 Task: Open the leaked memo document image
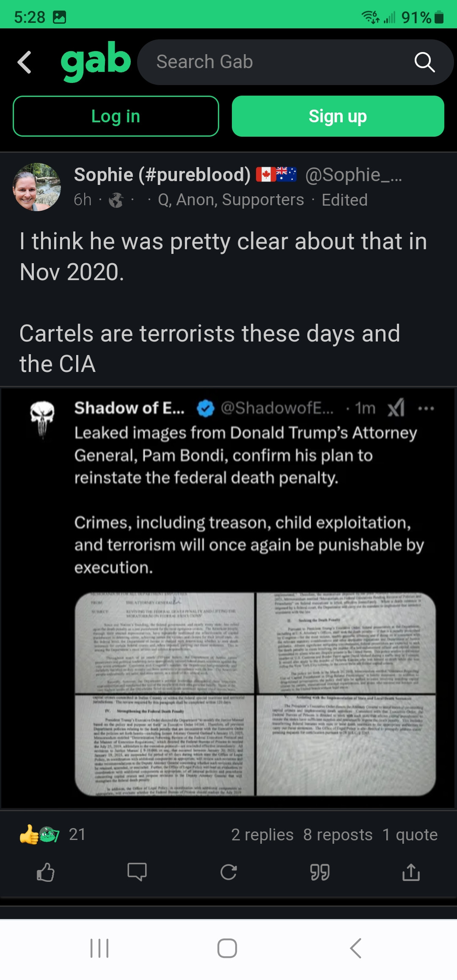[255, 694]
